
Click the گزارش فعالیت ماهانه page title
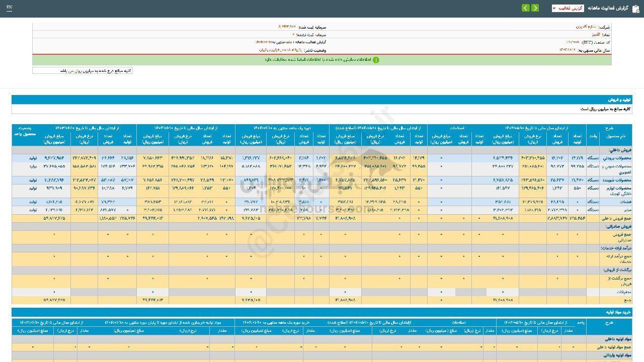click(609, 8)
